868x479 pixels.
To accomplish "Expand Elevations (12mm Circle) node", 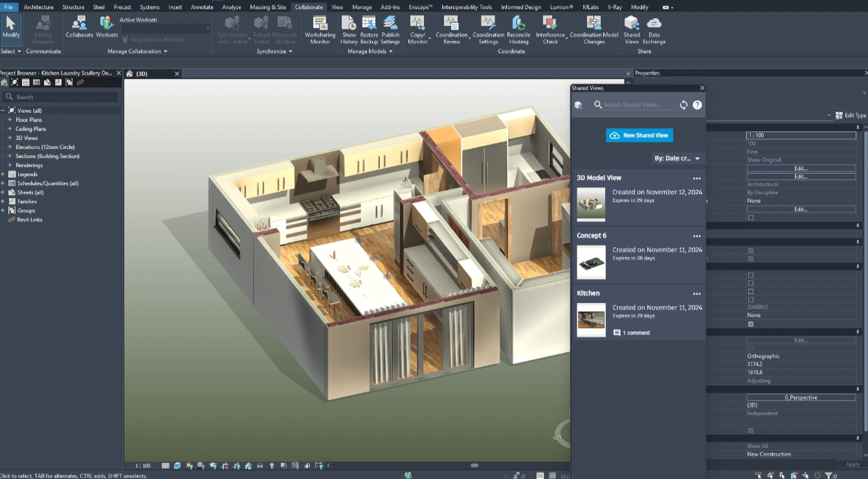I will tap(10, 147).
